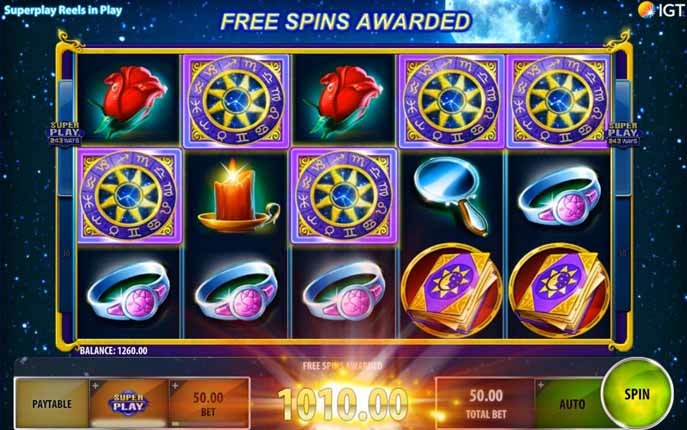Enable AUTO spin mode
687x430 pixels.
(571, 404)
